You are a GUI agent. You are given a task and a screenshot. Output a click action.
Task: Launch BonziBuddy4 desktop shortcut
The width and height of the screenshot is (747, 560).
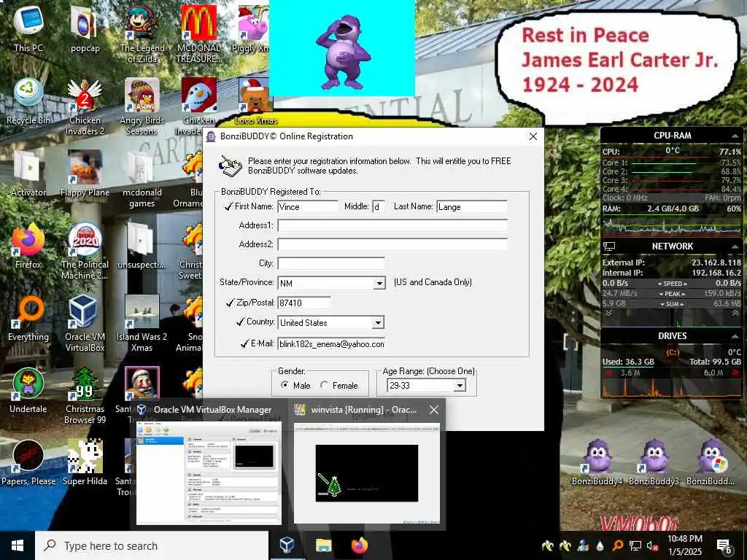pos(597,462)
